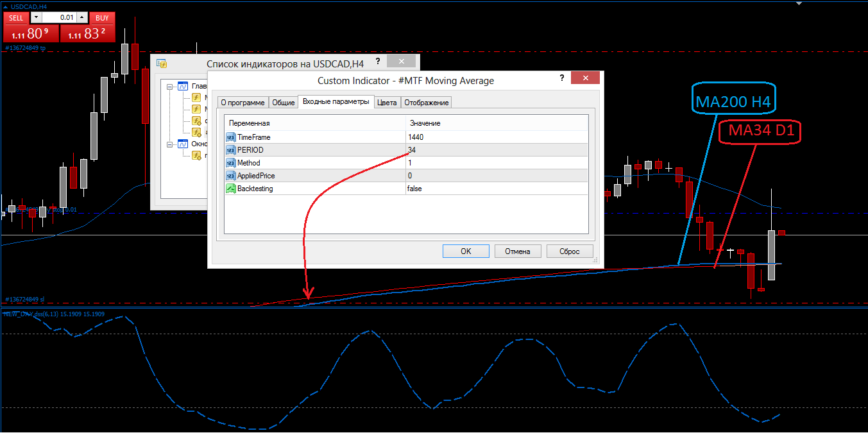Select the Входные параметры tab
Screen dimensions: 868x433
click(x=336, y=101)
